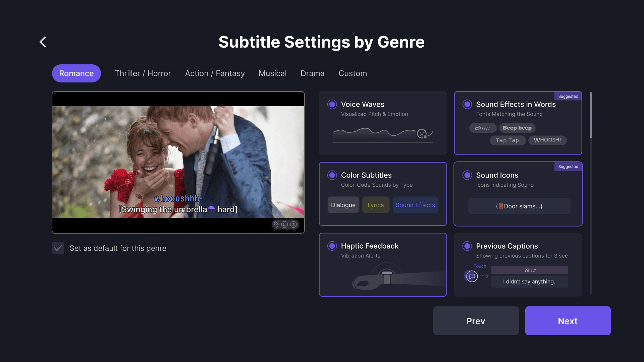Click the back arrow icon
644x362 pixels.
pos(43,42)
